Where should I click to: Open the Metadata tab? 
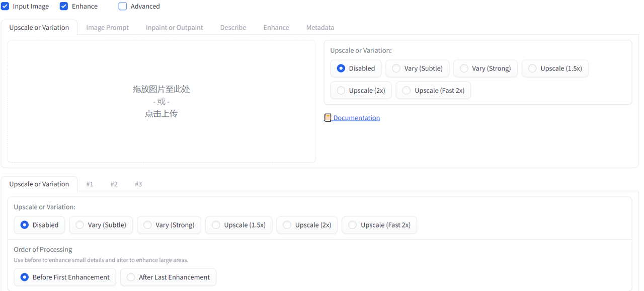(x=320, y=28)
